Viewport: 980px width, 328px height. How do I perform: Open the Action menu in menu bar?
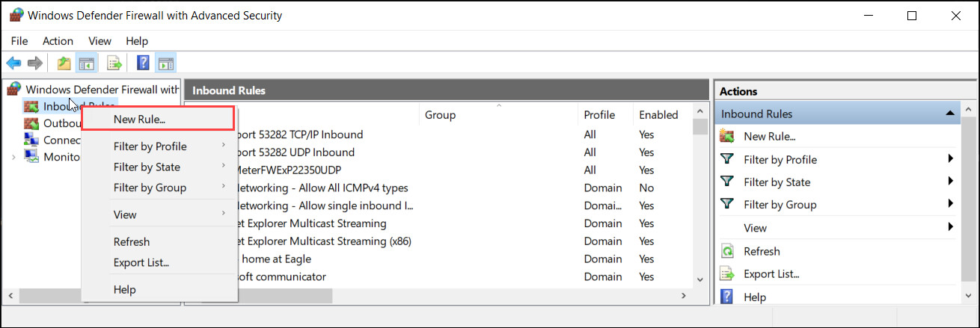(58, 41)
